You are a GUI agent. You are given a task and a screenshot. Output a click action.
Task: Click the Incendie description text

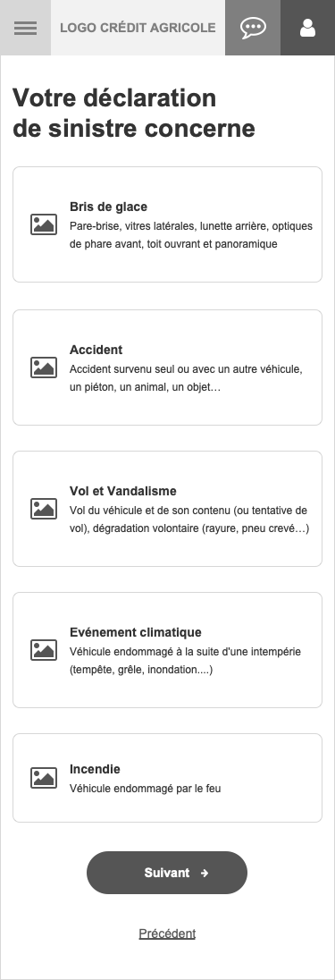(x=145, y=789)
